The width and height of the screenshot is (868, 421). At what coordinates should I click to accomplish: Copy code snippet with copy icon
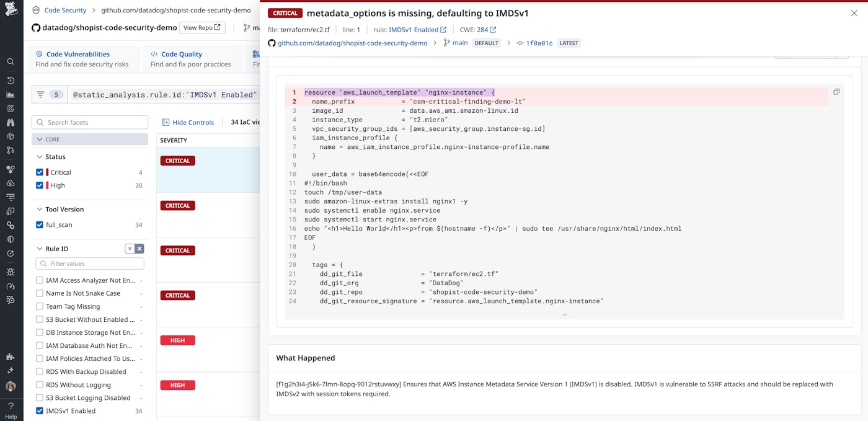pyautogui.click(x=836, y=92)
